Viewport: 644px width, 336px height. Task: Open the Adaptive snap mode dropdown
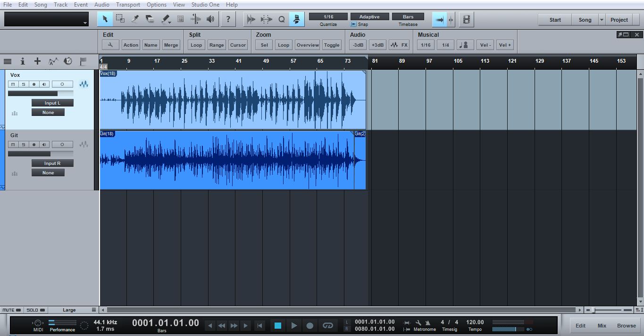click(369, 16)
